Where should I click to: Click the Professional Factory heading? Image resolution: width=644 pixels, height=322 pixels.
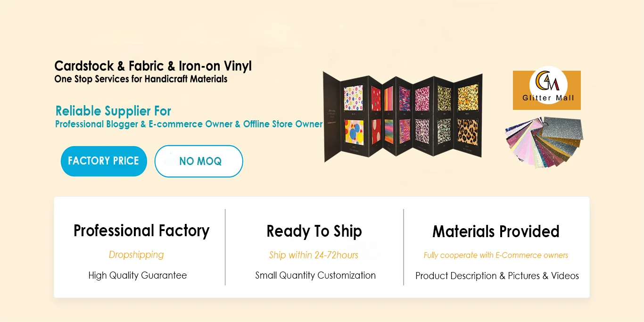(x=141, y=231)
